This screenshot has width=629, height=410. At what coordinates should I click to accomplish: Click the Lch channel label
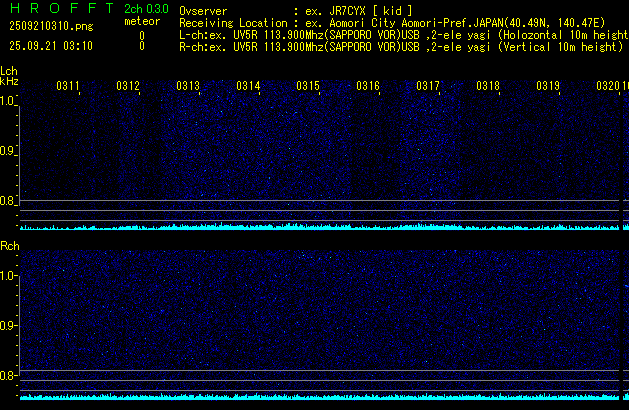coord(9,71)
